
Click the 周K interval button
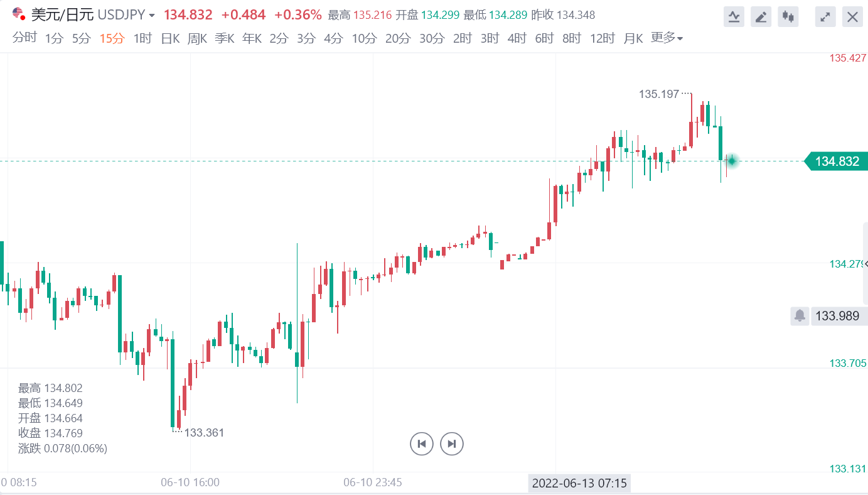pos(197,38)
